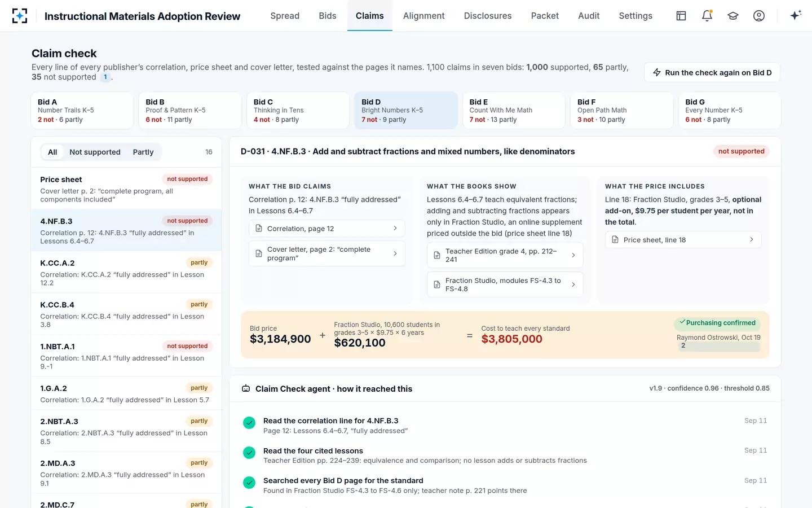This screenshot has height=508, width=812.
Task: Click the document icon beside Correlation, page 12
Action: [259, 229]
